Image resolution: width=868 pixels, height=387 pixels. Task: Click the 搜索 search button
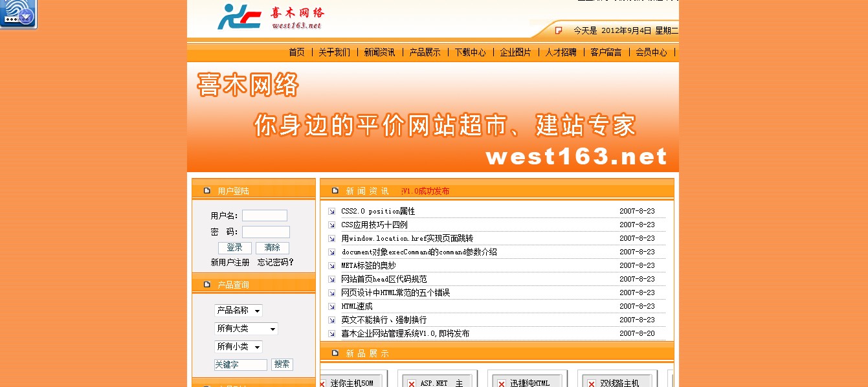pos(282,364)
